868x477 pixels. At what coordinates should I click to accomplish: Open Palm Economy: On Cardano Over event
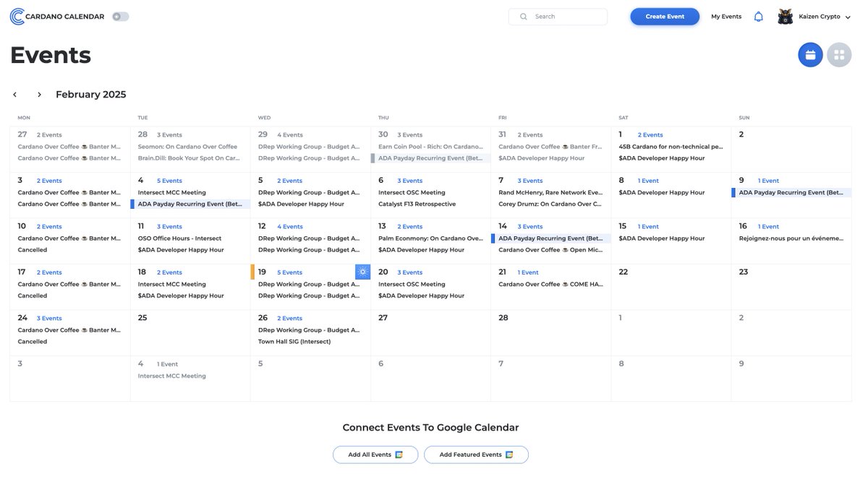coord(430,239)
